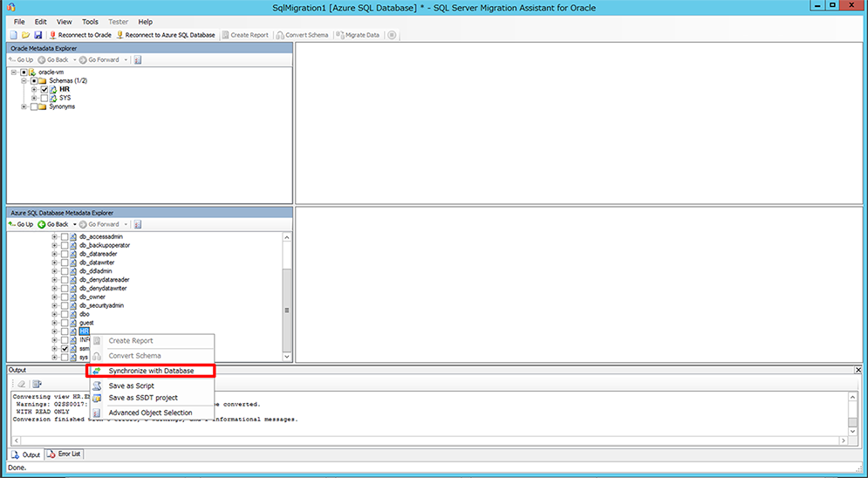
Task: Open the Tools menu
Action: [90, 22]
